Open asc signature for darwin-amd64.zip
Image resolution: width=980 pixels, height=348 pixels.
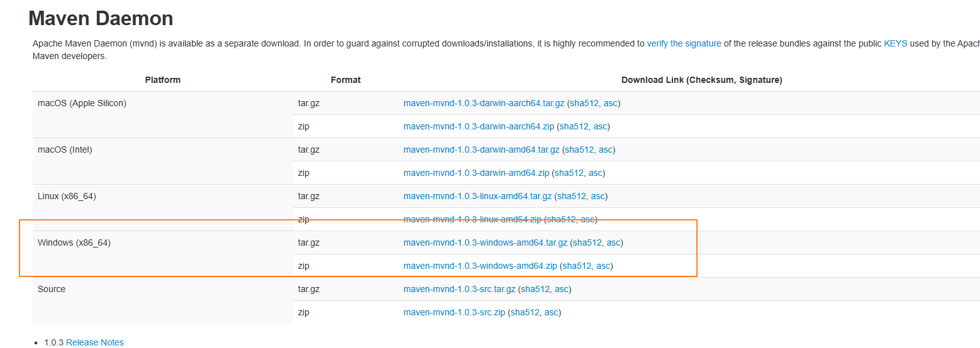coord(595,173)
